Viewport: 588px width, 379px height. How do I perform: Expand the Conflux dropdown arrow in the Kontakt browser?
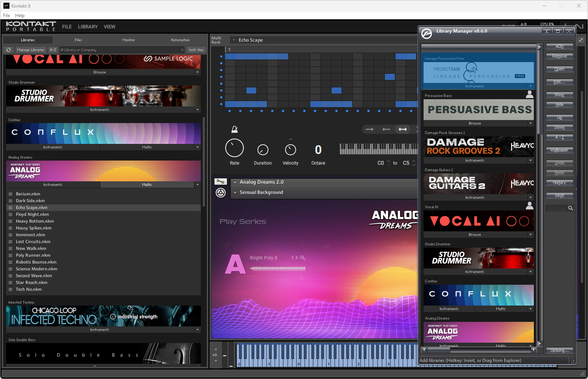197,147
